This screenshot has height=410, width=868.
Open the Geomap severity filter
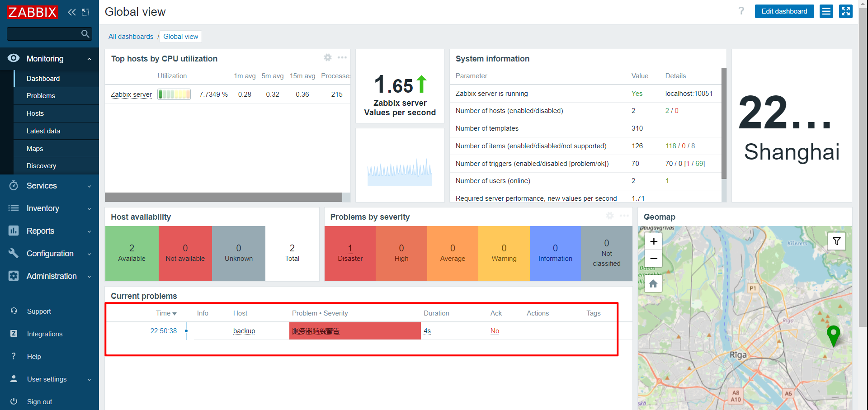click(x=836, y=241)
